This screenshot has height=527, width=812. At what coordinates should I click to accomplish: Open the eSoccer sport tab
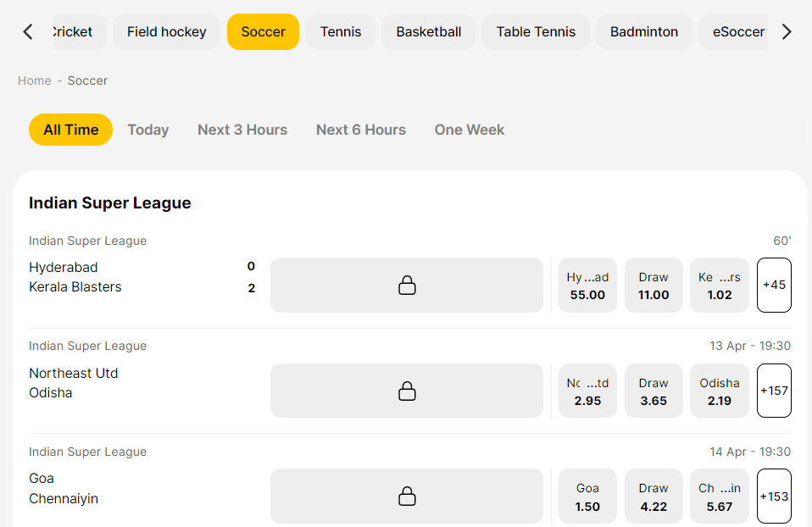point(733,31)
